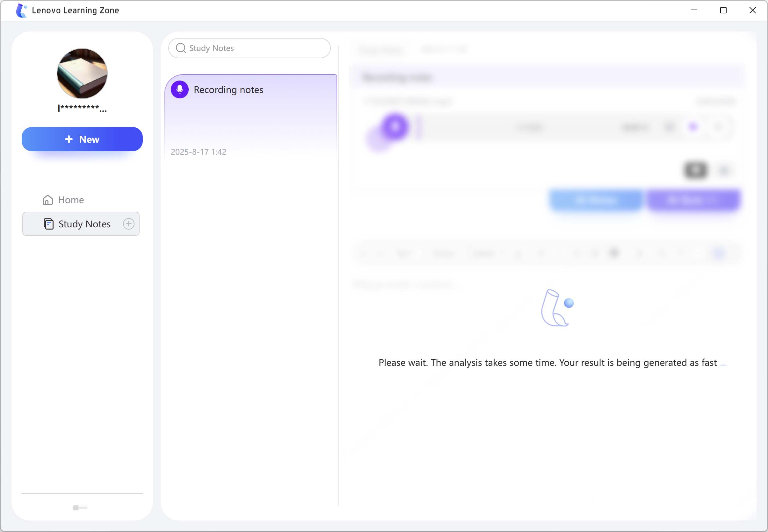This screenshot has height=532, width=768.
Task: Click the plus icon next to Study Notes
Action: (128, 224)
